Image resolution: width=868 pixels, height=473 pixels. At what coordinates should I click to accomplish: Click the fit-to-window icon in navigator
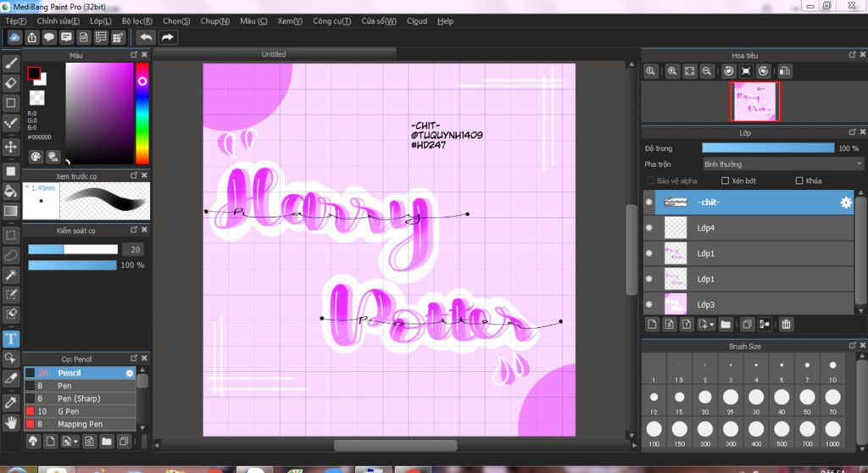[690, 71]
